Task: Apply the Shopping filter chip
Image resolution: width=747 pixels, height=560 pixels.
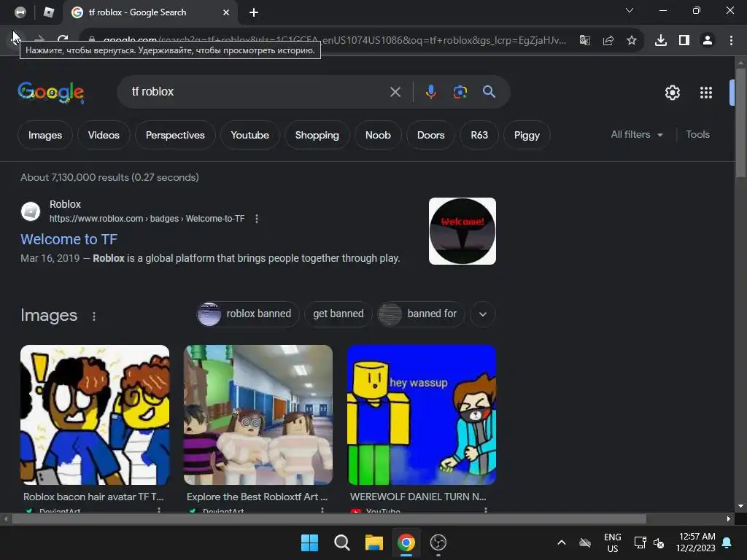Action: 317,135
